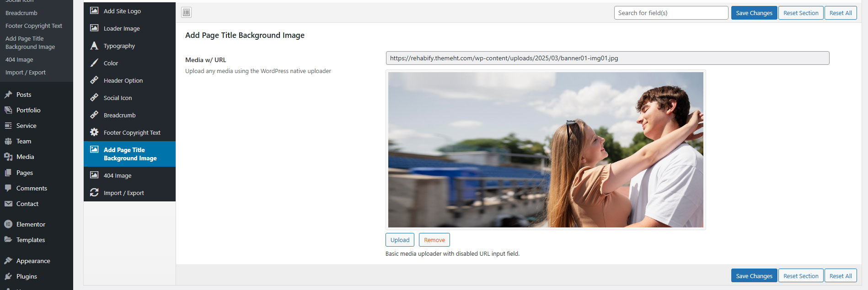Viewport: 868px width, 290px height.
Task: Click the Plugins plug icon
Action: point(8,276)
